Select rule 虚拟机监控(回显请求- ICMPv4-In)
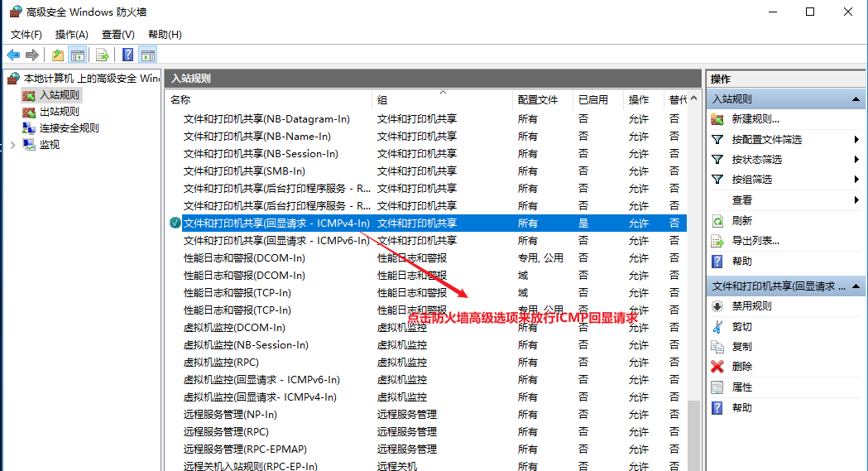 260,397
